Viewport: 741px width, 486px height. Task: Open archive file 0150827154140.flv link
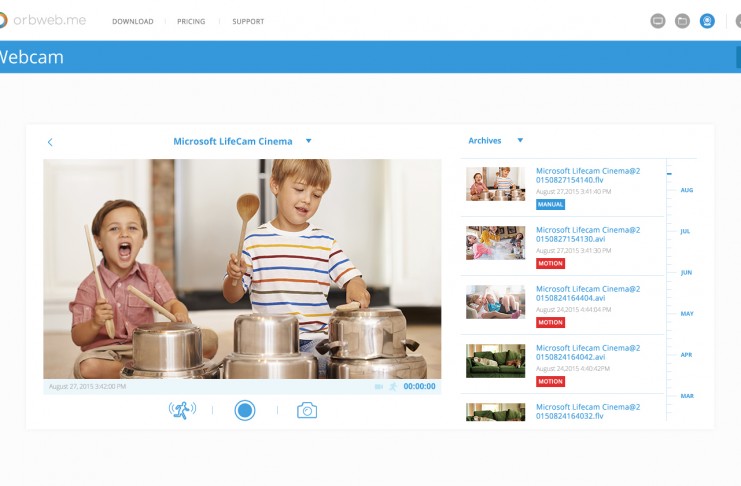tap(588, 175)
